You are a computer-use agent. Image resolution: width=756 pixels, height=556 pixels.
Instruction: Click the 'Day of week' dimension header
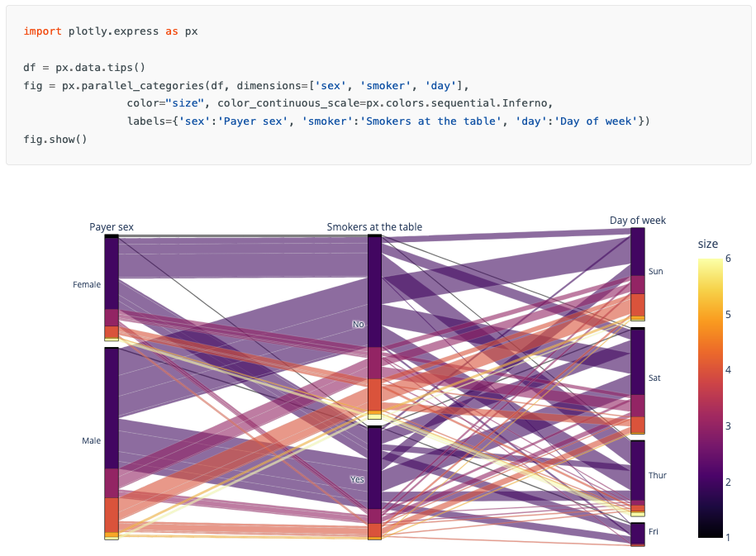click(638, 221)
